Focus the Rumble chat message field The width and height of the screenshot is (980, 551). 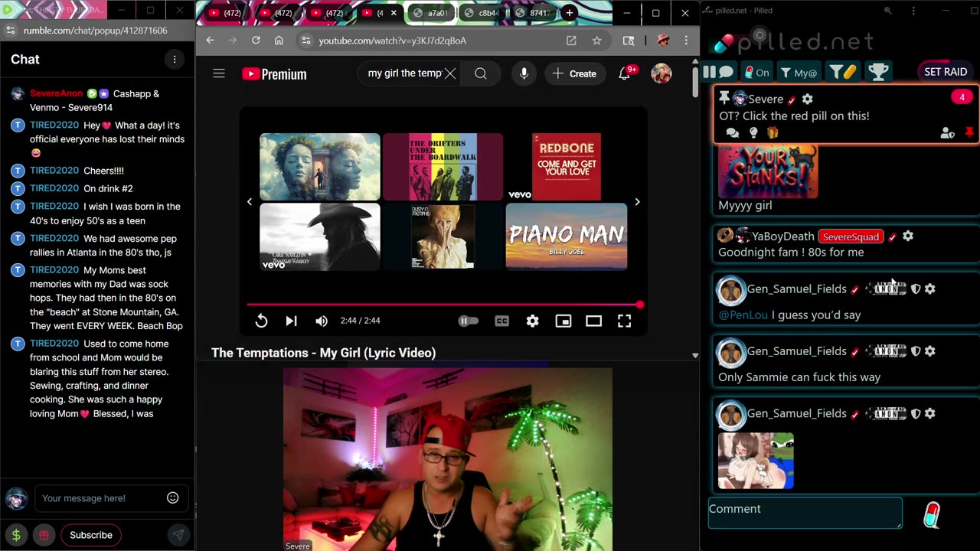pos(101,498)
